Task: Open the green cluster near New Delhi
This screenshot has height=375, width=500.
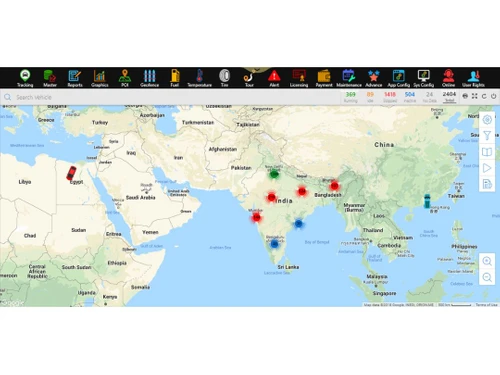Action: [x=274, y=174]
